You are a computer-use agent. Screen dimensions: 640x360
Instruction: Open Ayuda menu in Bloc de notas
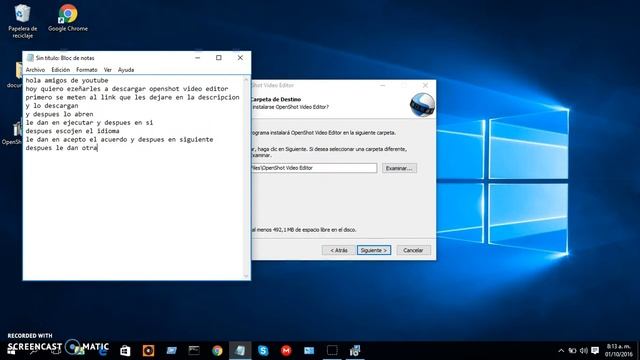tap(126, 70)
